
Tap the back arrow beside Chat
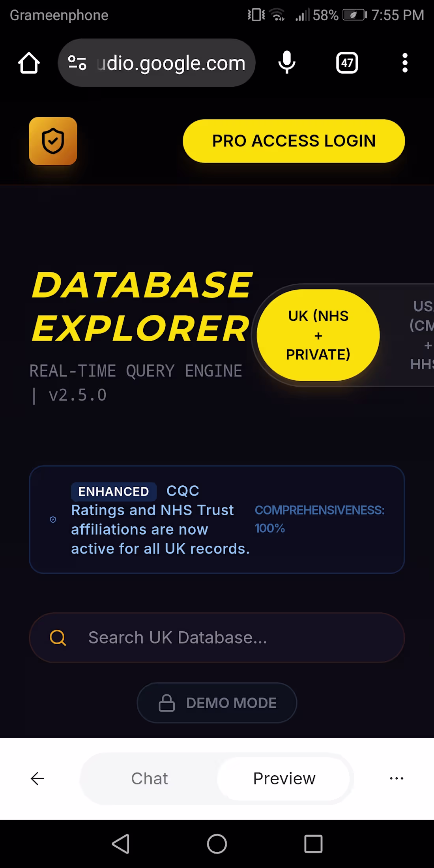tap(37, 778)
